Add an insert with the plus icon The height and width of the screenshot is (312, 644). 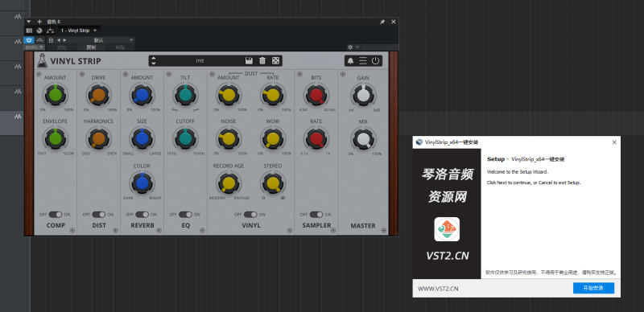(x=39, y=22)
